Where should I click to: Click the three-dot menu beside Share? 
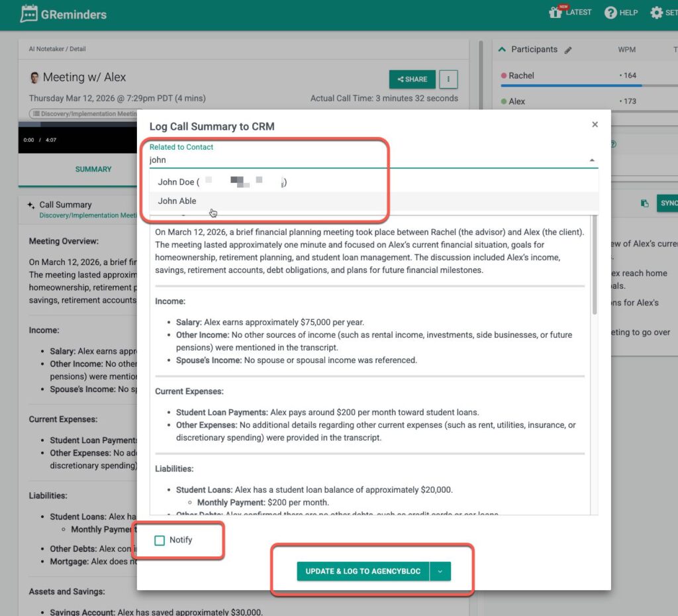448,79
